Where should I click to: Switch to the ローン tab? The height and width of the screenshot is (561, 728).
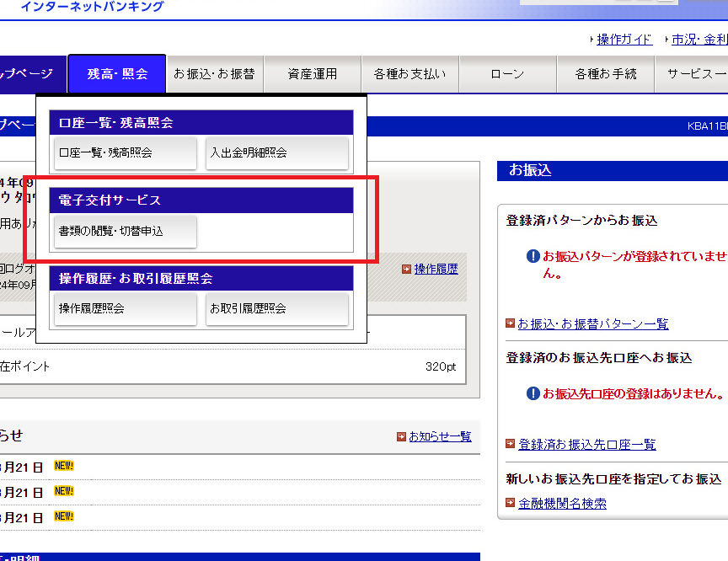507,74
